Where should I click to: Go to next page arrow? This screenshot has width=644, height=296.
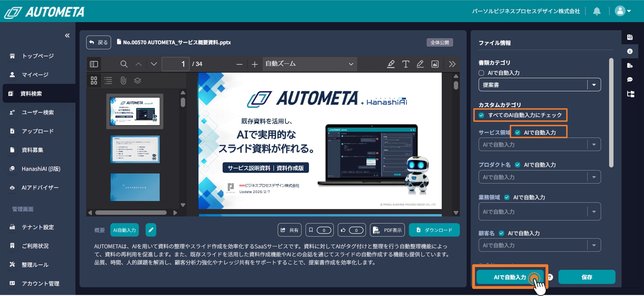pyautogui.click(x=154, y=64)
